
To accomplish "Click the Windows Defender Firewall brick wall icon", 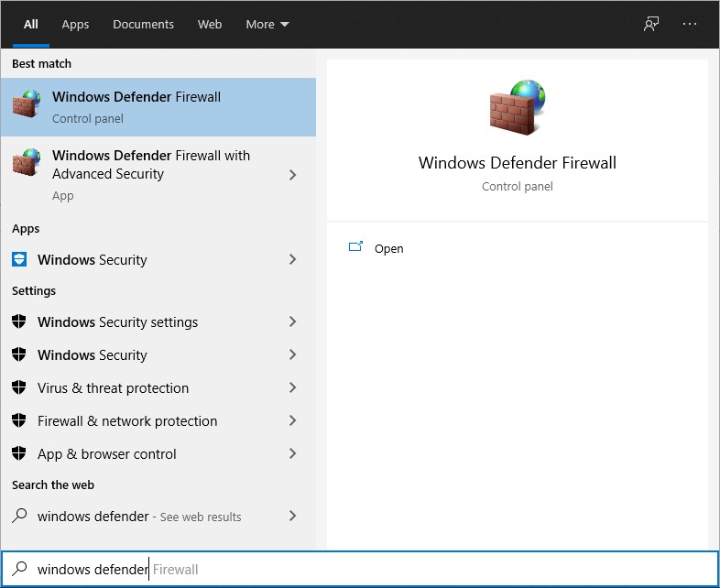I will coord(27,103).
